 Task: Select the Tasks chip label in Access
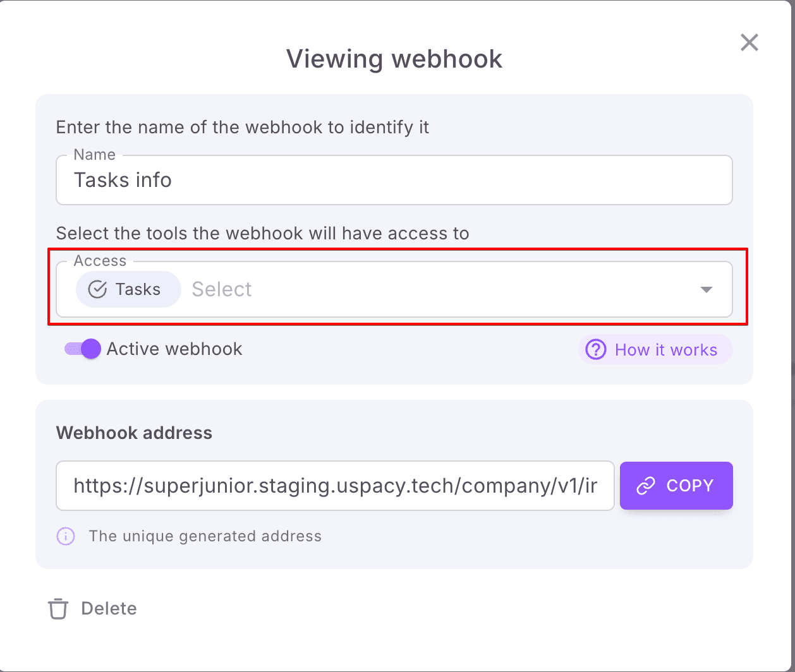point(138,289)
